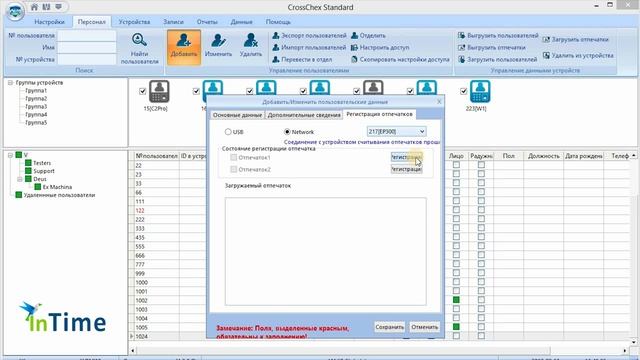Click the Дата рождения column header
Image resolution: width=640 pixels, height=360 pixels.
584,156
